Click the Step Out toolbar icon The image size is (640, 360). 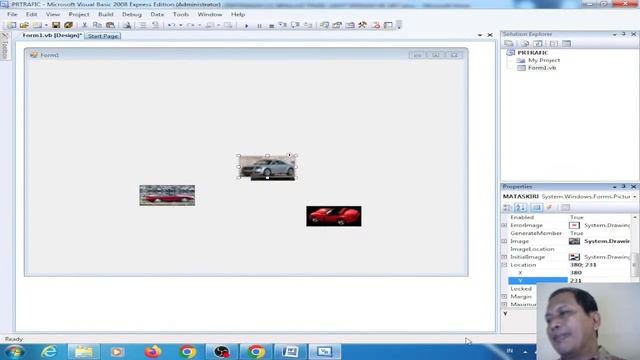point(308,25)
